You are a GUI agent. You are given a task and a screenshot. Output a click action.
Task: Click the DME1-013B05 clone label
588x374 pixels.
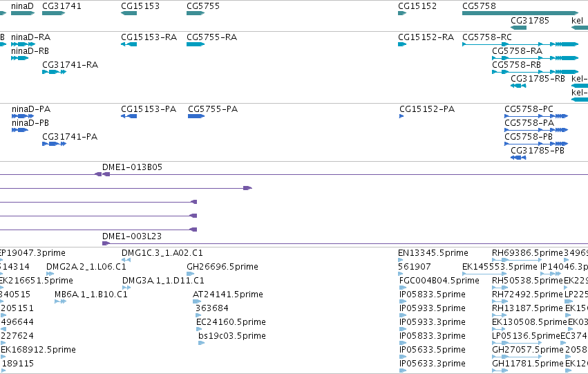(x=132, y=167)
